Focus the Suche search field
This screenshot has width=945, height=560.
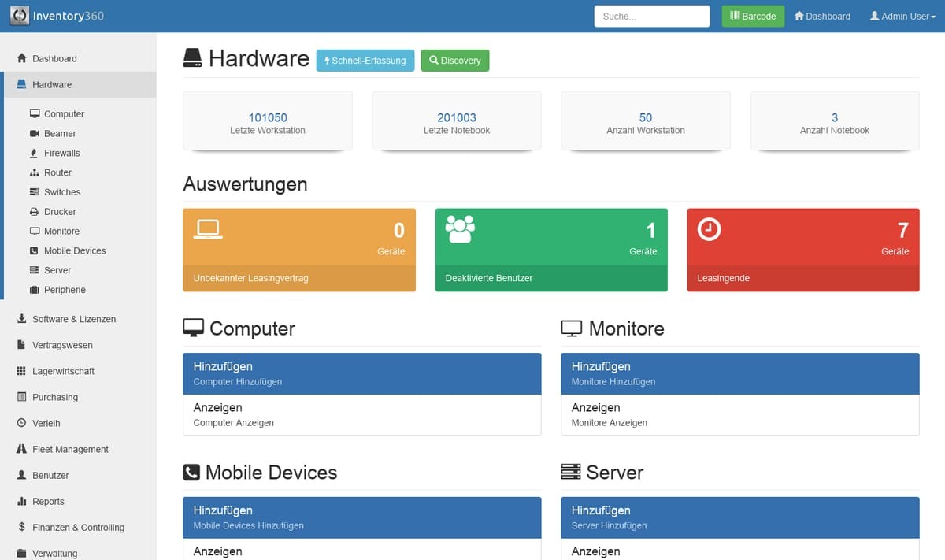651,17
